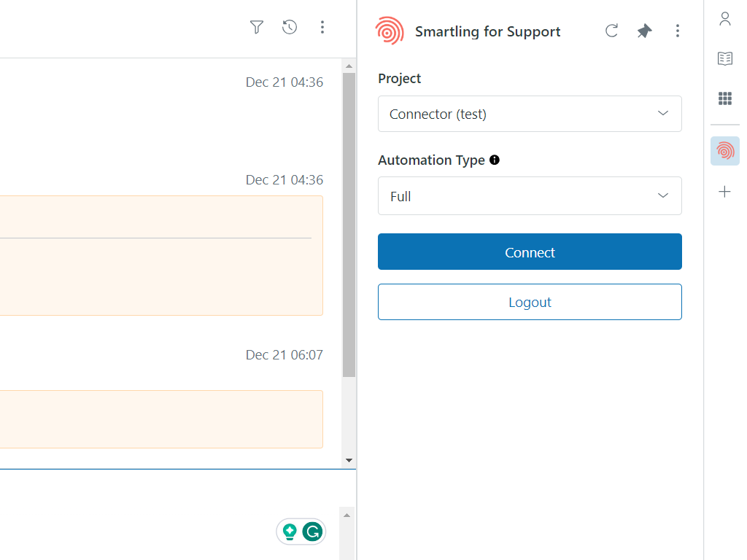The width and height of the screenshot is (747, 560).
Task: Open the Knowledge sidebar panel
Action: coord(724,58)
